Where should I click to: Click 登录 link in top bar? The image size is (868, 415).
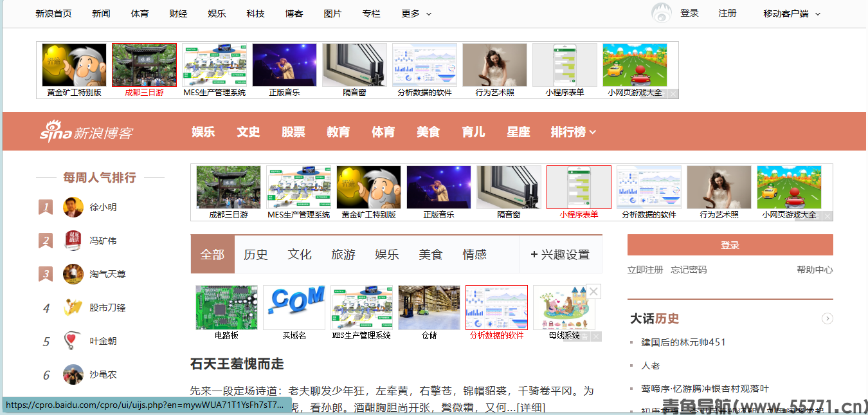(689, 14)
